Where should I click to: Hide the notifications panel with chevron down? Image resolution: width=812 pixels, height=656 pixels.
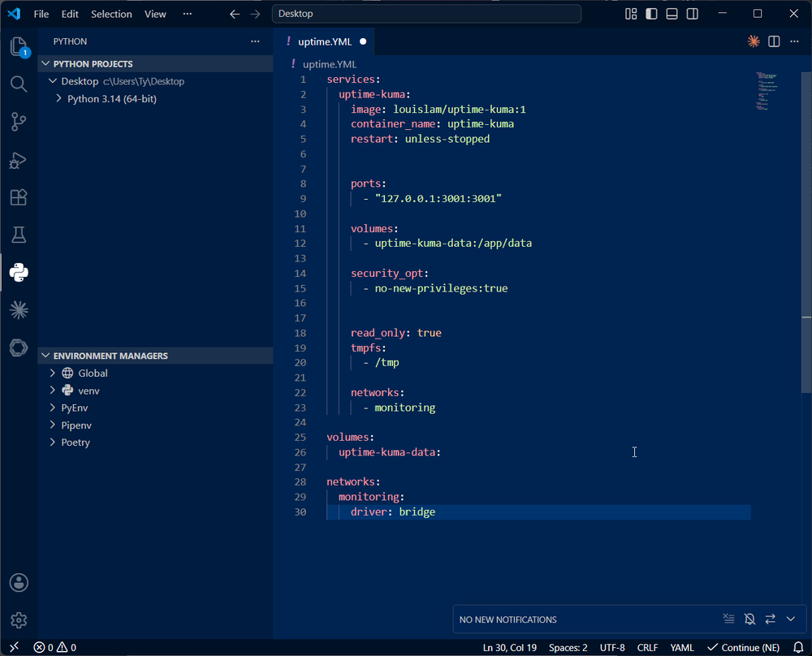point(790,619)
